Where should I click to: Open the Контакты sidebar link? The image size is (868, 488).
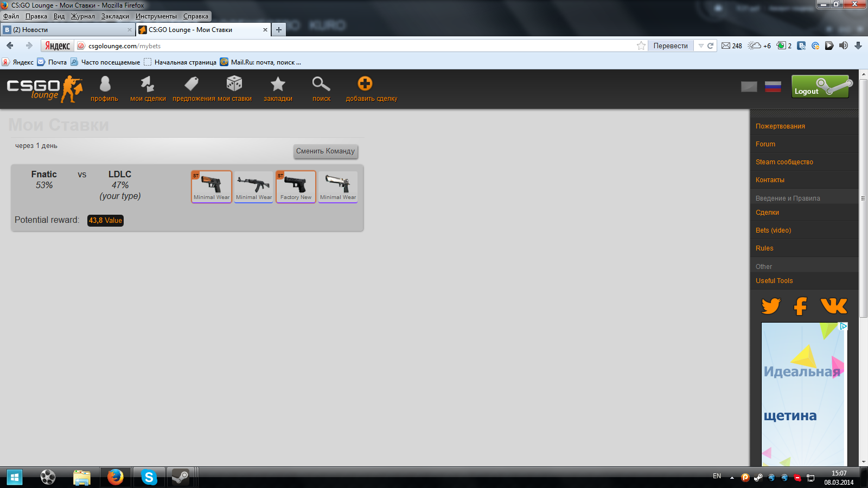(770, 180)
